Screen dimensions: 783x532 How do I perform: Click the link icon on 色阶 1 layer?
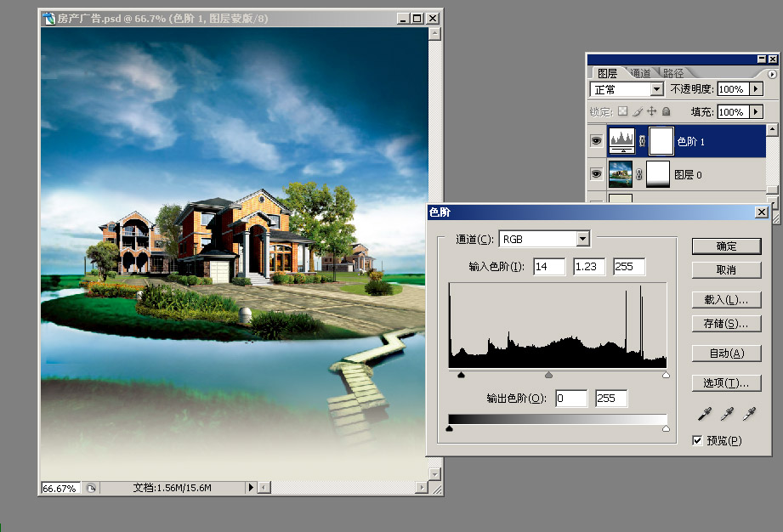643,141
